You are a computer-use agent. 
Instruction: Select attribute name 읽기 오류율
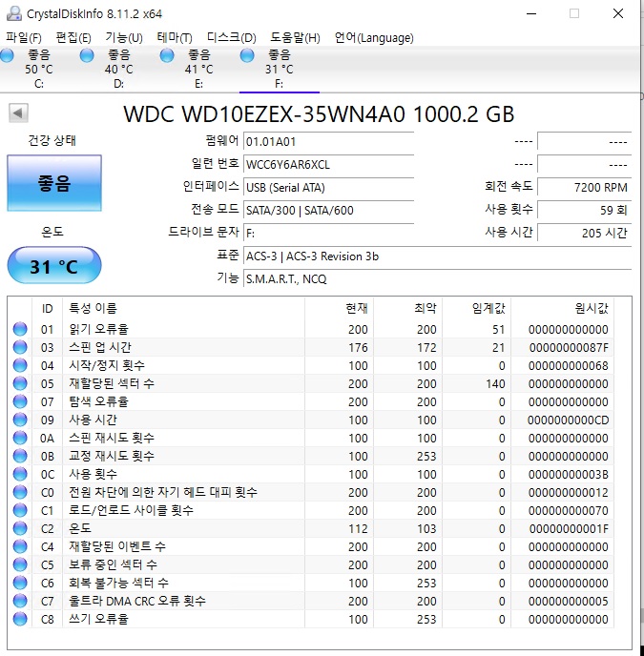(x=98, y=329)
